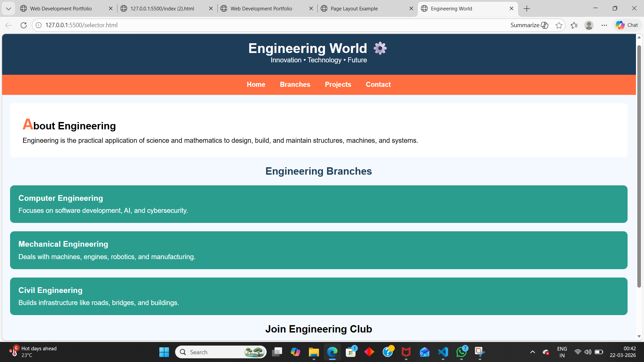Open the browser settings and more menu

coord(604,25)
